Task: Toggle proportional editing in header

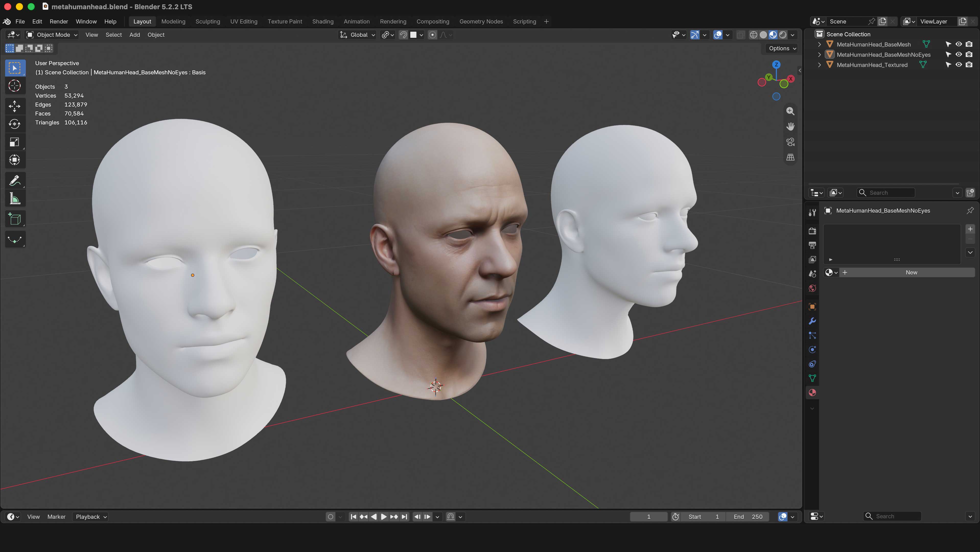Action: pyautogui.click(x=433, y=35)
